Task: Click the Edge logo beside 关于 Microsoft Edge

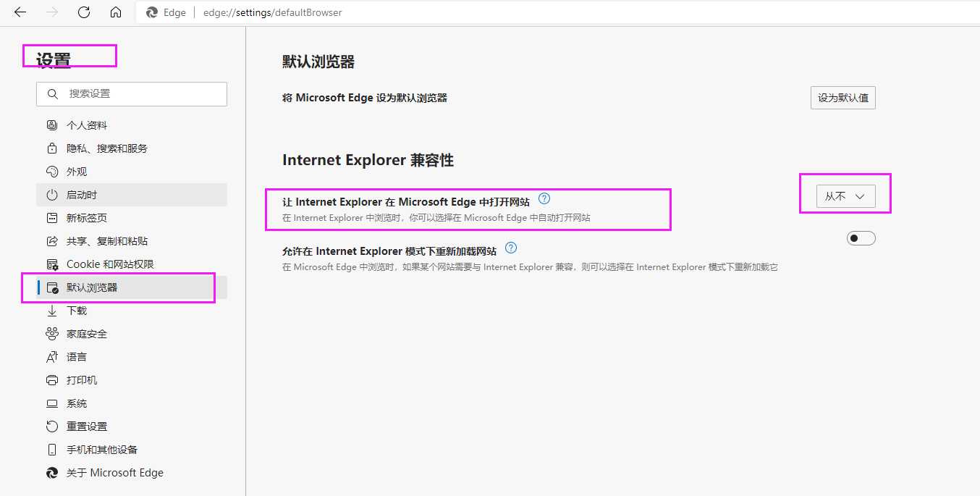Action: [x=52, y=473]
